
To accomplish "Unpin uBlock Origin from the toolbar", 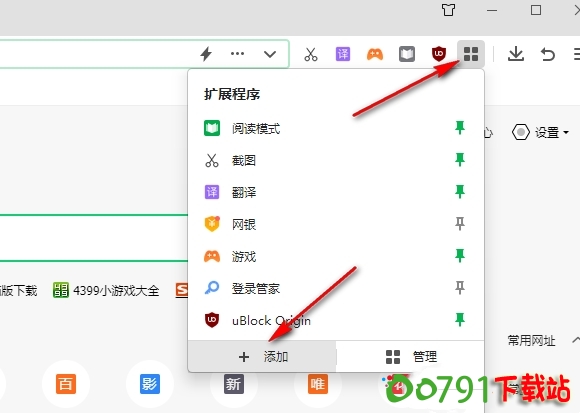I will click(x=460, y=319).
